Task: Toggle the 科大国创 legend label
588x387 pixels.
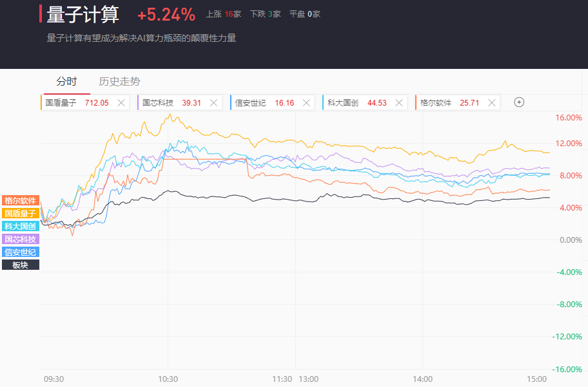Action: coord(21,226)
